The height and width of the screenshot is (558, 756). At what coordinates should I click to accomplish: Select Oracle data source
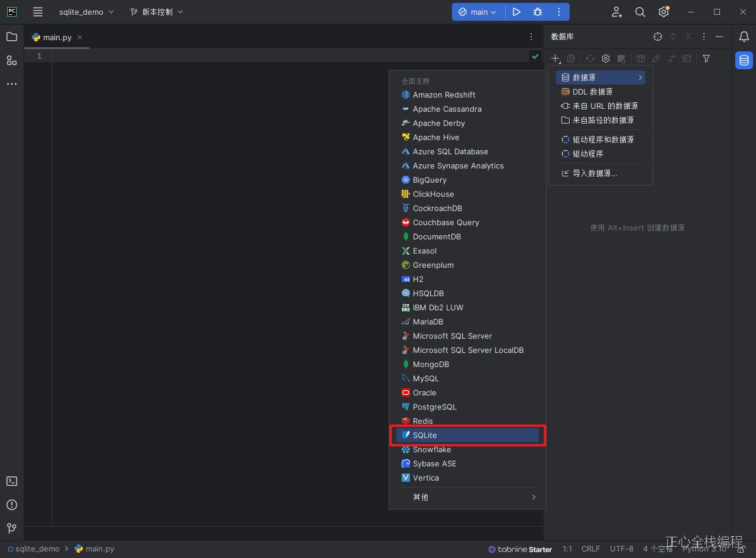pyautogui.click(x=467, y=392)
